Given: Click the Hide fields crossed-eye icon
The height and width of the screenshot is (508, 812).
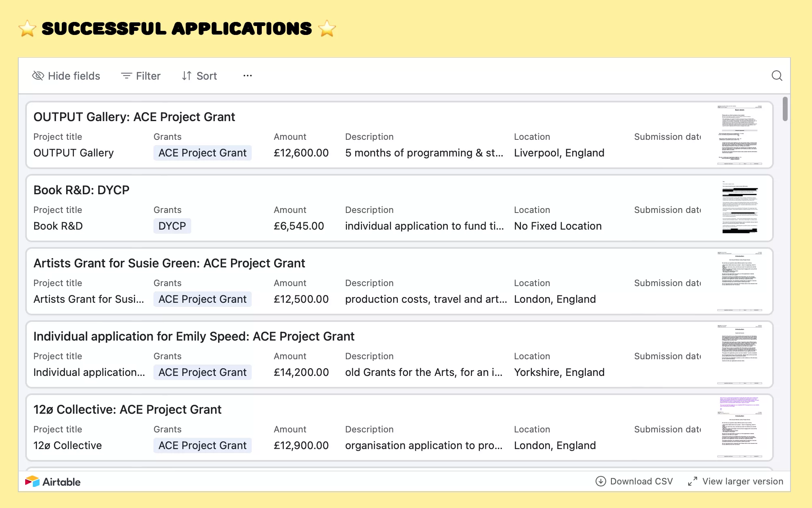Looking at the screenshot, I should (38, 76).
